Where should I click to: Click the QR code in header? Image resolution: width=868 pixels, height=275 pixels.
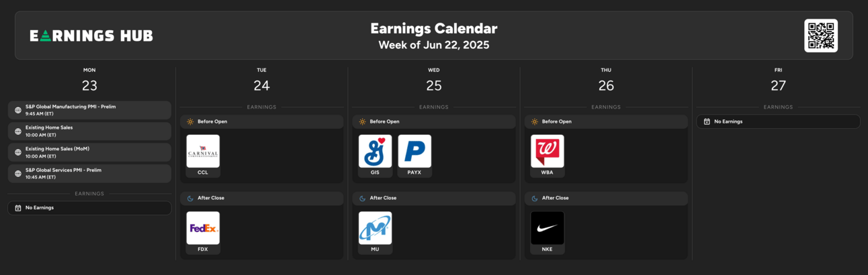click(821, 36)
